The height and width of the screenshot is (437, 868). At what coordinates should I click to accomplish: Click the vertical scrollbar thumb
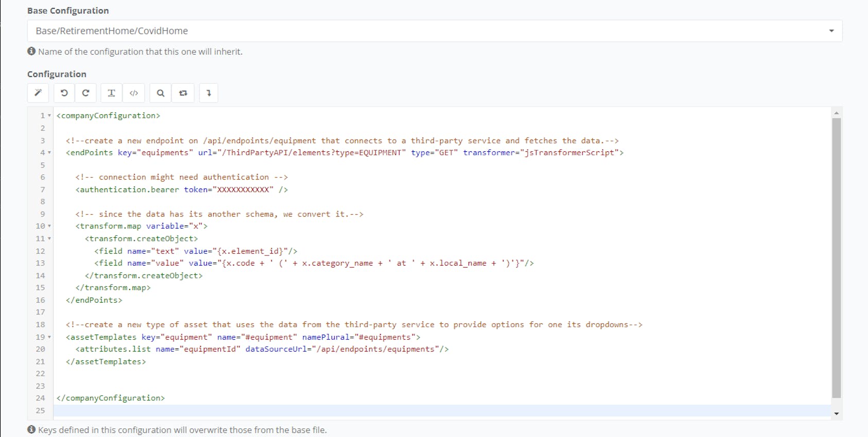coord(837,258)
